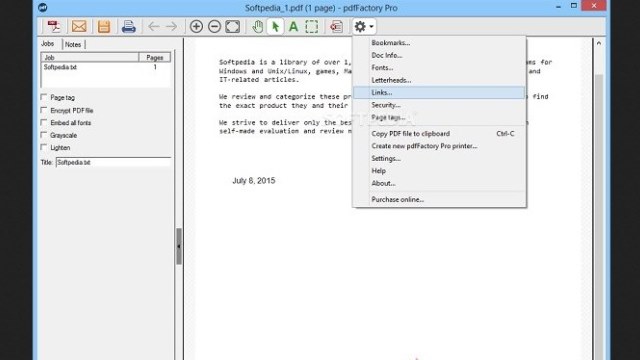Go to next page arrow
Viewport: 640px width, 360px height.
pyautogui.click(x=171, y=27)
